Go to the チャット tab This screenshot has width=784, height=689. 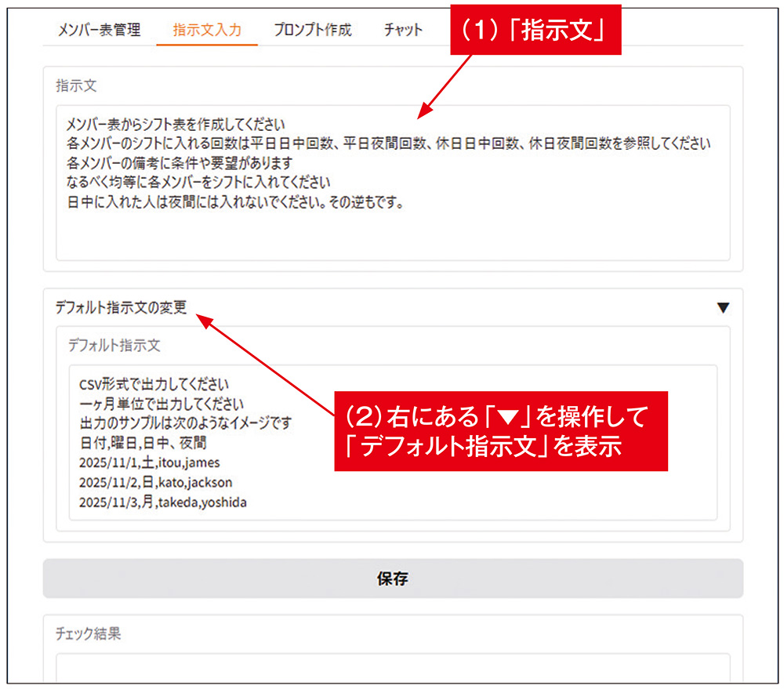point(404,30)
